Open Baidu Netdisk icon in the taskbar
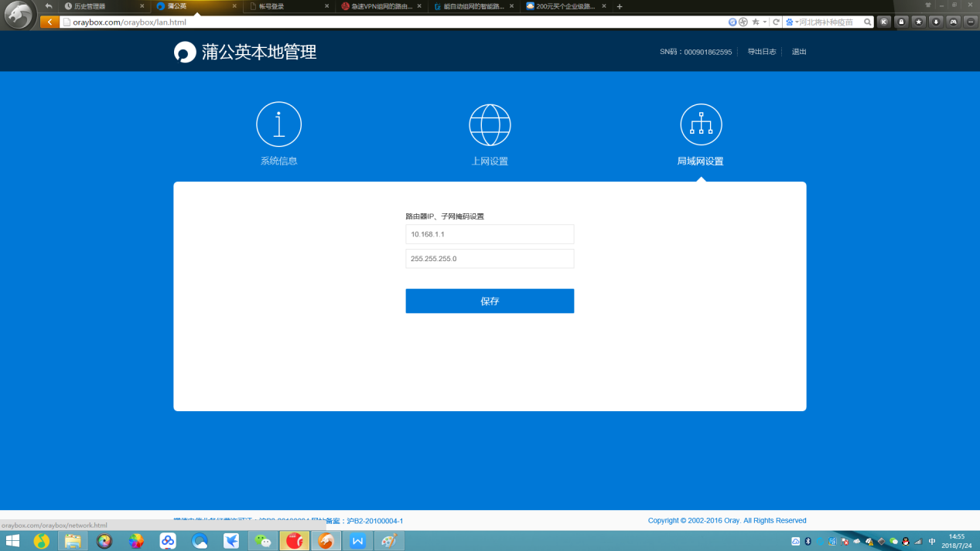 point(168,541)
